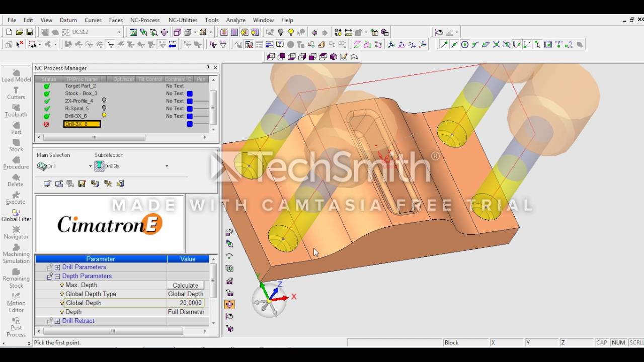644x362 pixels.
Task: Open the Main Selection Drill dropdown
Action: click(91, 166)
